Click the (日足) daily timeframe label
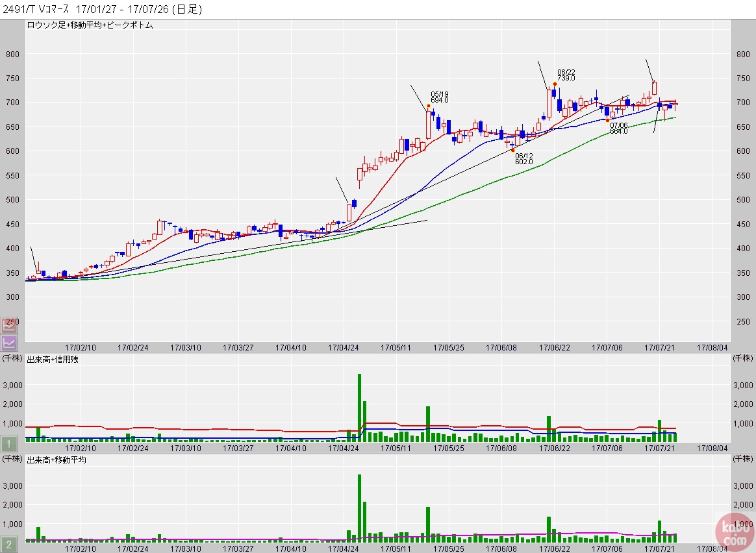 click(x=186, y=9)
